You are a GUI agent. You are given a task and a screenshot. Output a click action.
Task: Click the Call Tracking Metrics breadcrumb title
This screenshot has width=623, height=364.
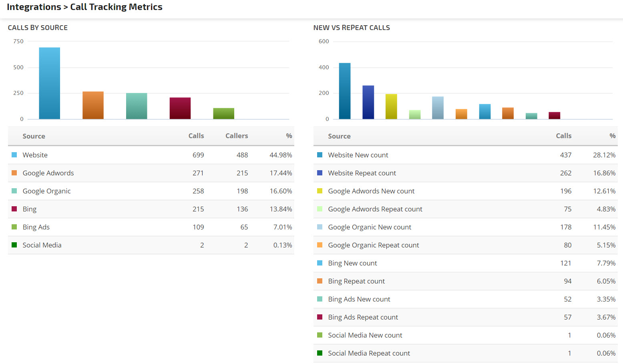point(116,7)
